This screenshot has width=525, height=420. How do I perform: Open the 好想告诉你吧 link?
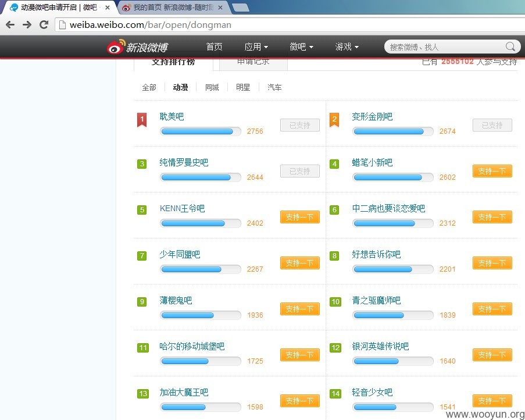[x=376, y=254]
